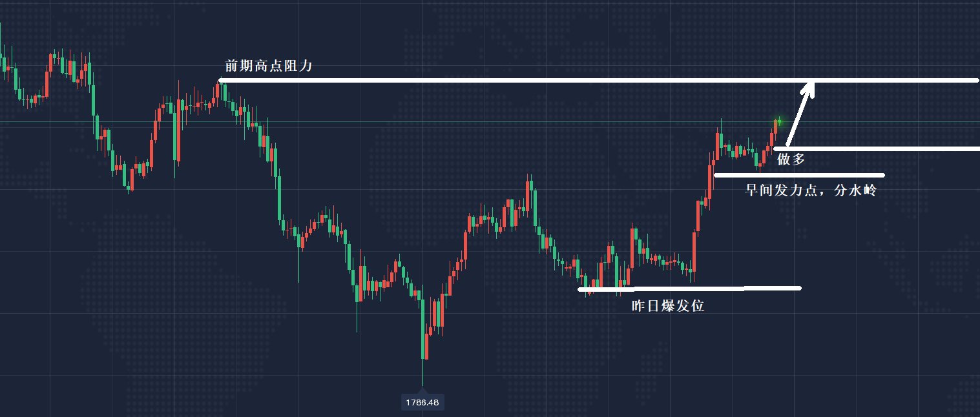Click the left endpoint of the resistance line
The height and width of the screenshot is (417, 980).
point(221,81)
